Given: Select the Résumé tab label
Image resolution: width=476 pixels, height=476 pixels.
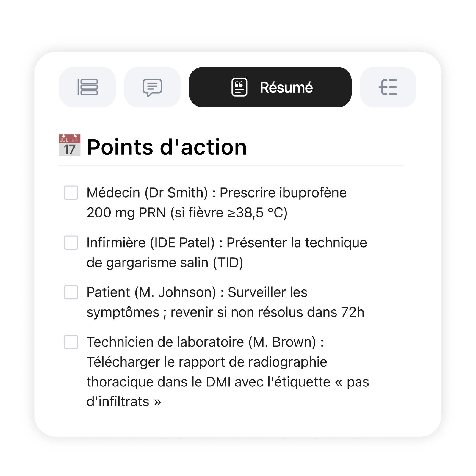Looking at the screenshot, I should (x=286, y=87).
